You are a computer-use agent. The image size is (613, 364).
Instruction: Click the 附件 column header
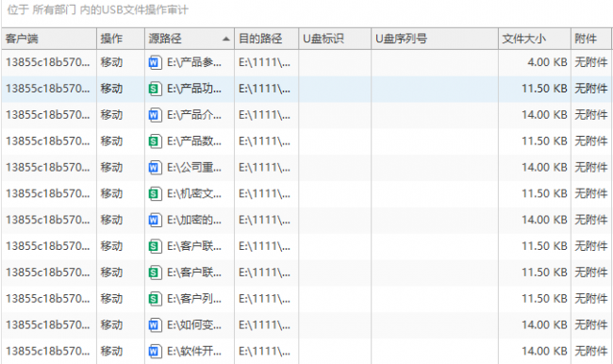[591, 39]
